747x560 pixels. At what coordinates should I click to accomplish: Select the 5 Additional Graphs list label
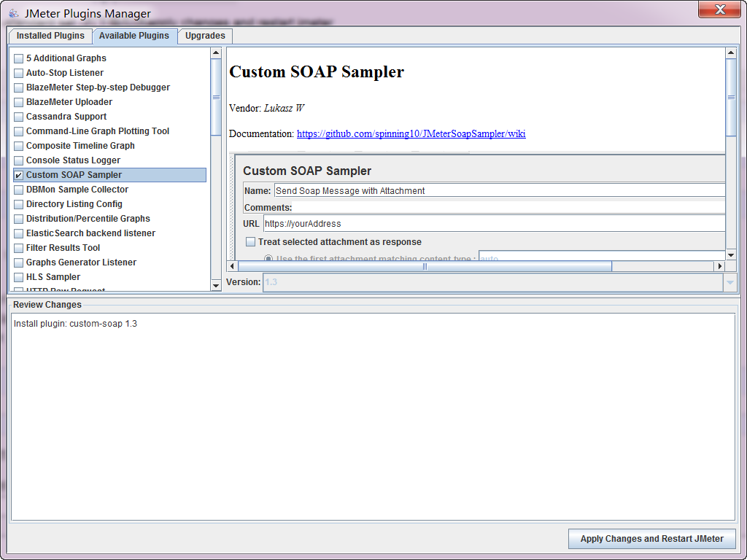click(x=66, y=58)
